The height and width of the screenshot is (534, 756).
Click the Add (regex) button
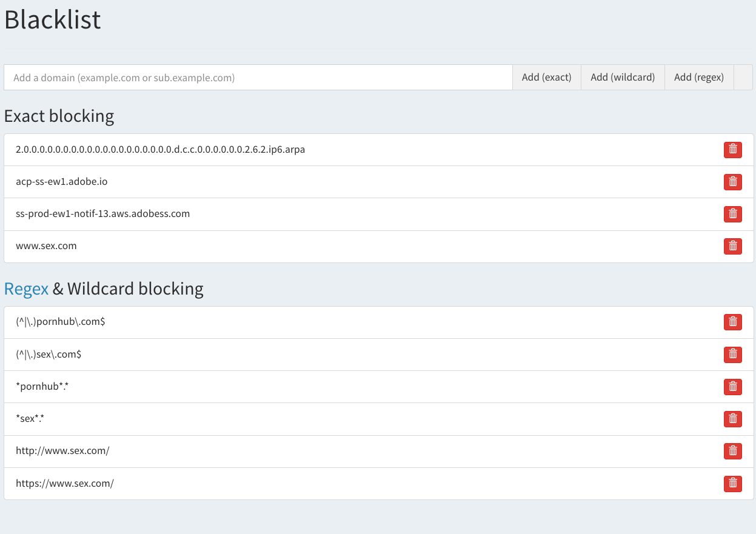[698, 78]
